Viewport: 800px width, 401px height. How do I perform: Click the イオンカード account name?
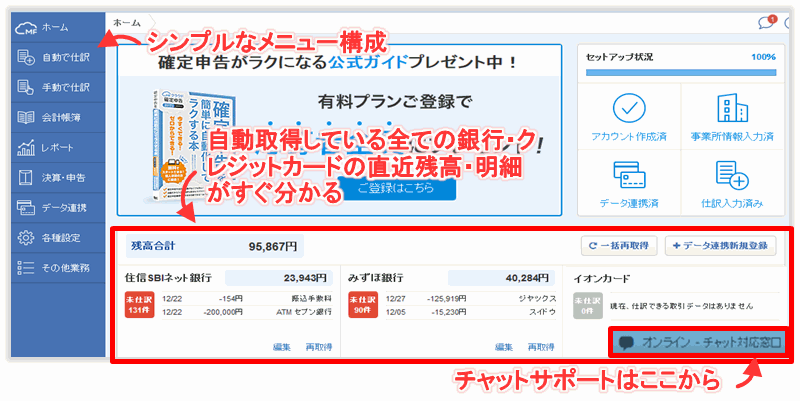[602, 279]
